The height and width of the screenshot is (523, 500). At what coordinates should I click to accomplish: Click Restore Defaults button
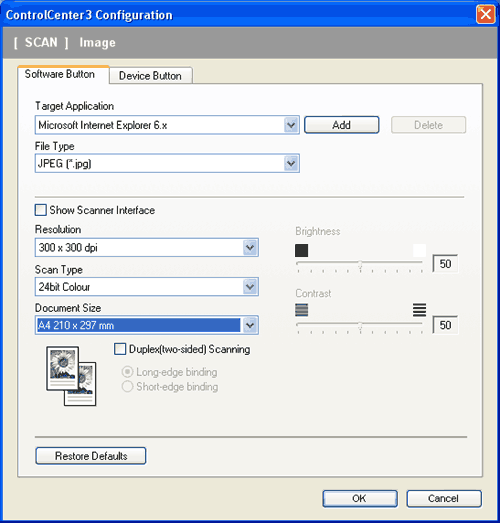[91, 456]
